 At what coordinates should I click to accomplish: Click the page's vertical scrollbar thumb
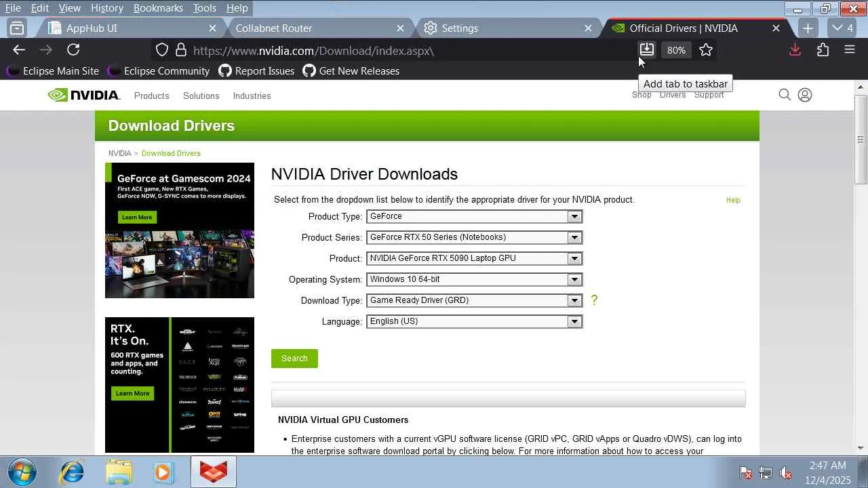[x=861, y=139]
